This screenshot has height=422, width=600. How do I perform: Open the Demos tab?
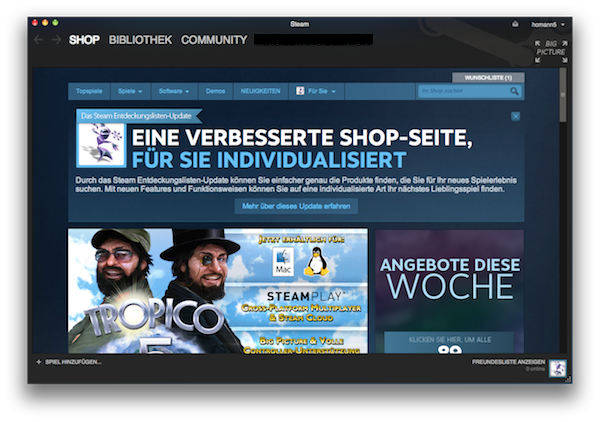pyautogui.click(x=215, y=91)
